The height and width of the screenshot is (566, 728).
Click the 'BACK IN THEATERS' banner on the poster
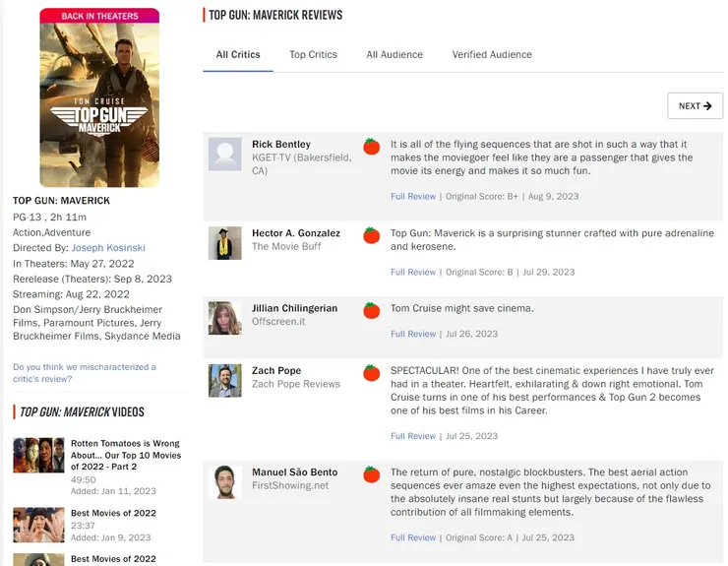(99, 16)
